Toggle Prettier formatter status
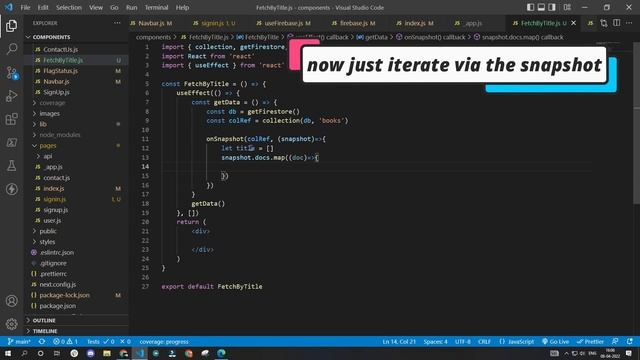 pos(590,342)
